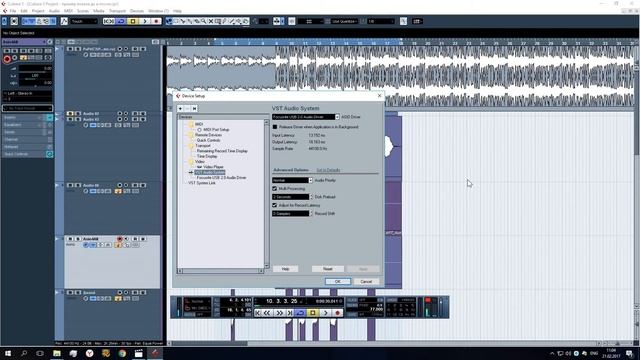Toggle Release Driver when Application is in Background
640x360 pixels.
pyautogui.click(x=275, y=127)
